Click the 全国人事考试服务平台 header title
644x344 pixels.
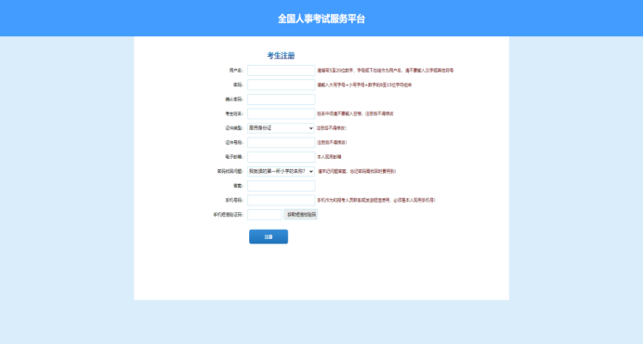(x=322, y=19)
